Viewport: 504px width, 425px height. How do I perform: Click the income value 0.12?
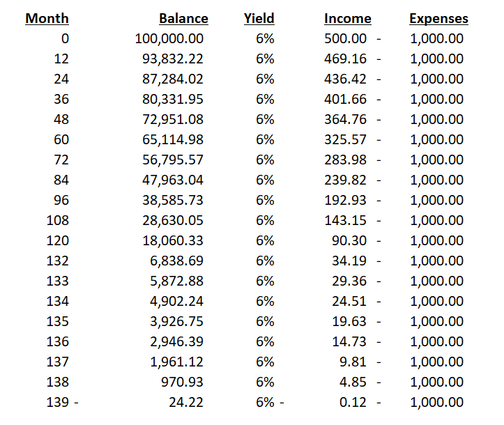point(356,403)
